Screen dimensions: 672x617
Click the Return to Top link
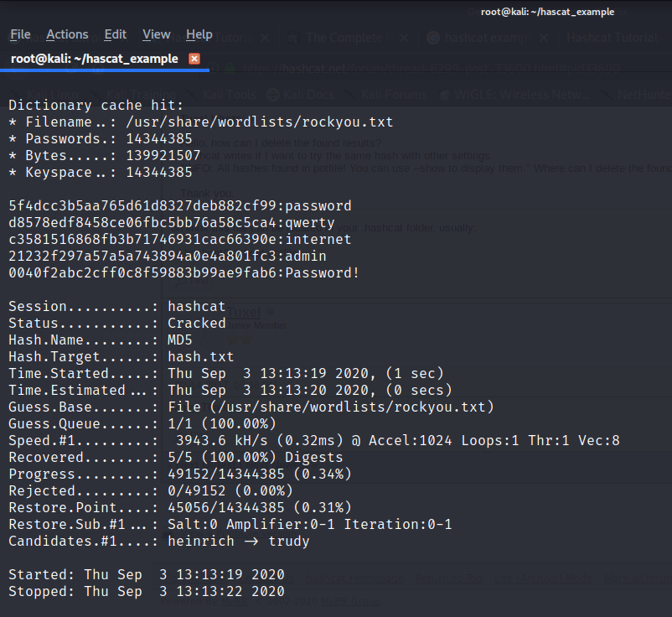449,578
